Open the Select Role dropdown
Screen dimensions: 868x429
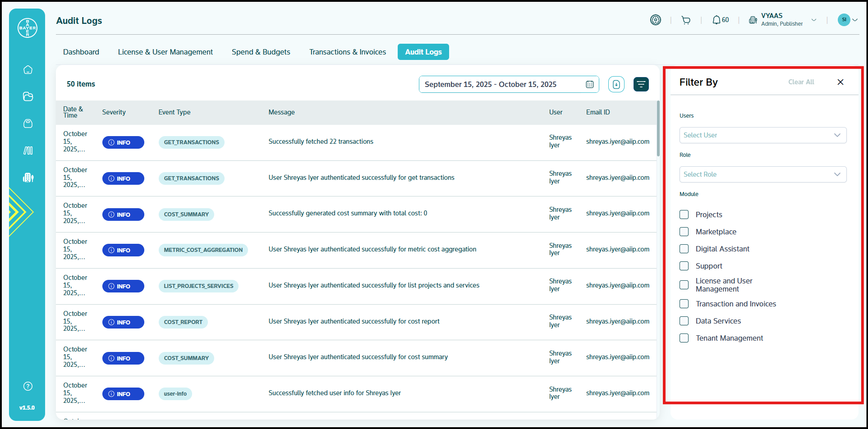(762, 174)
